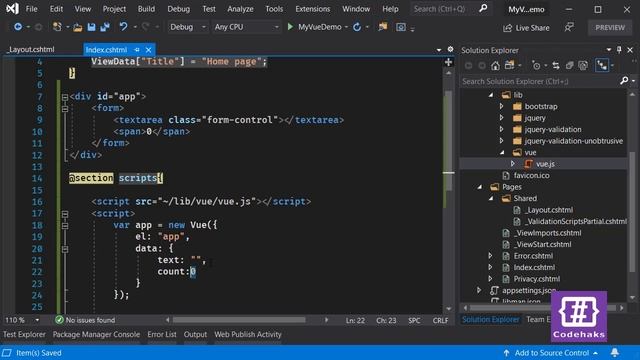
Task: Collapse the div id="app" code block
Action: tap(65, 97)
